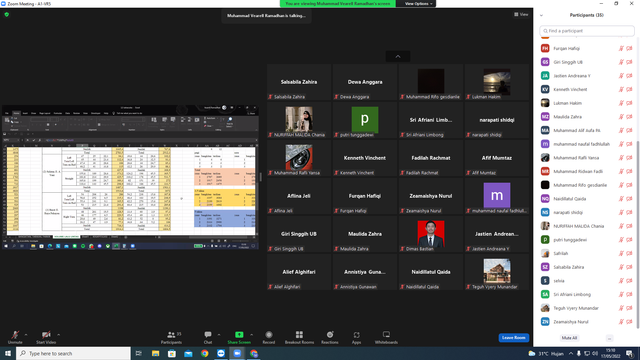Open Breakout Rooms

point(299,338)
